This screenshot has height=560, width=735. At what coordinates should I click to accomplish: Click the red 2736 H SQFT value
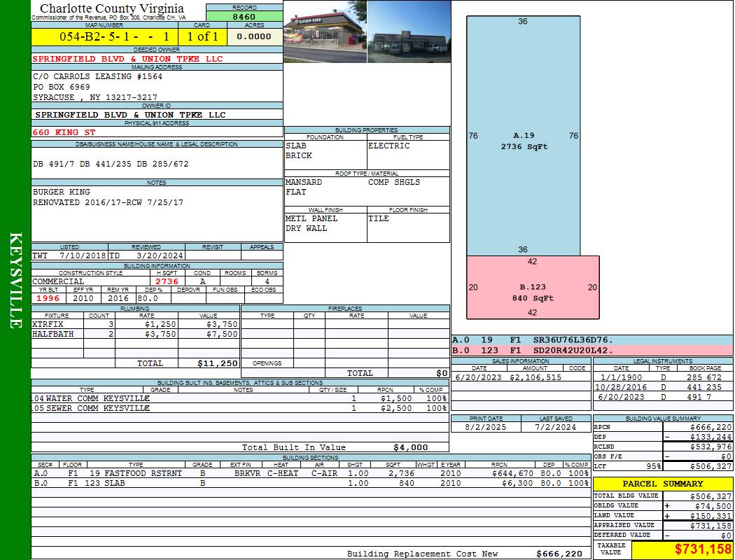167,281
